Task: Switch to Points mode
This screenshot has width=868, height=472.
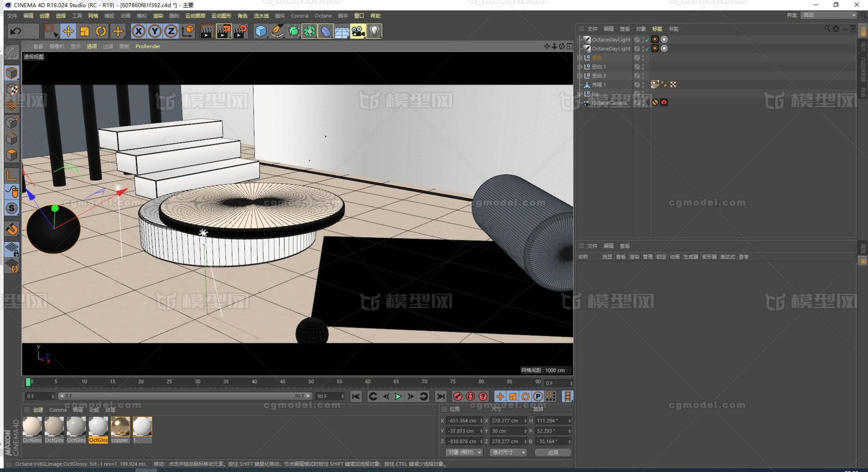Action: [12, 123]
